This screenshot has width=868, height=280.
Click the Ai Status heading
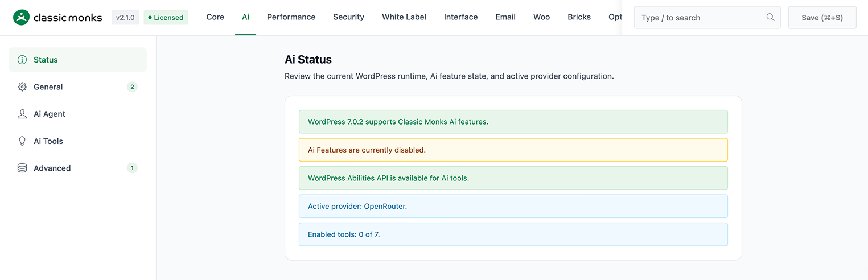[x=308, y=59]
